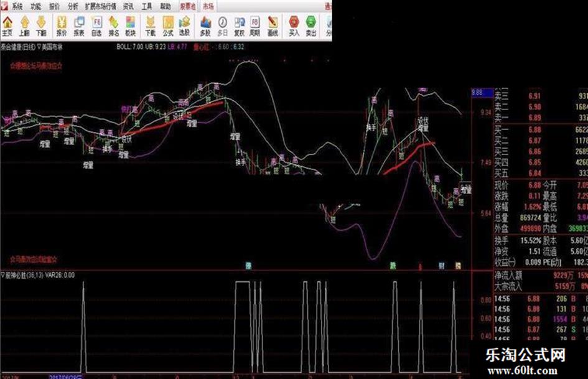Click the 买五 price 6.84
The width and height of the screenshot is (588, 379).
[534, 173]
